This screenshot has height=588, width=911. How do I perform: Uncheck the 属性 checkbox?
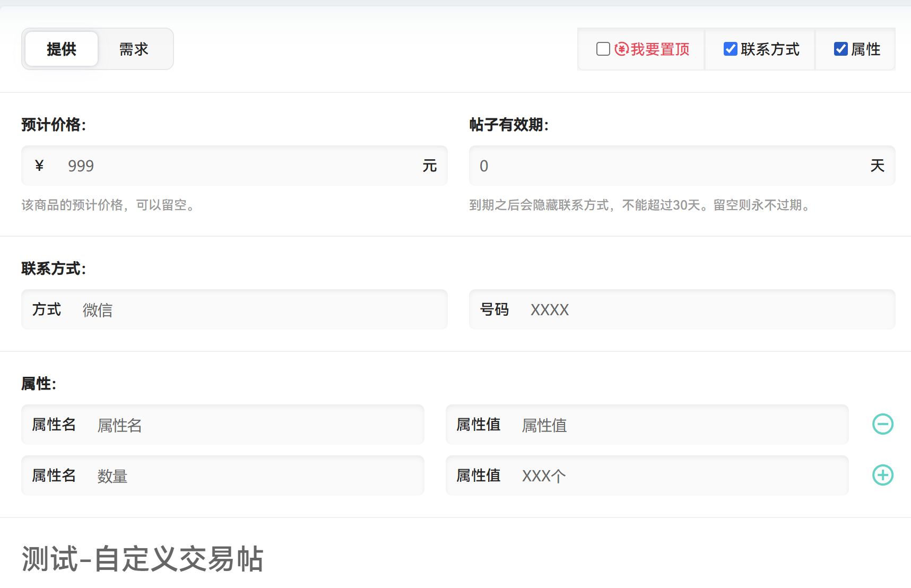click(x=841, y=49)
